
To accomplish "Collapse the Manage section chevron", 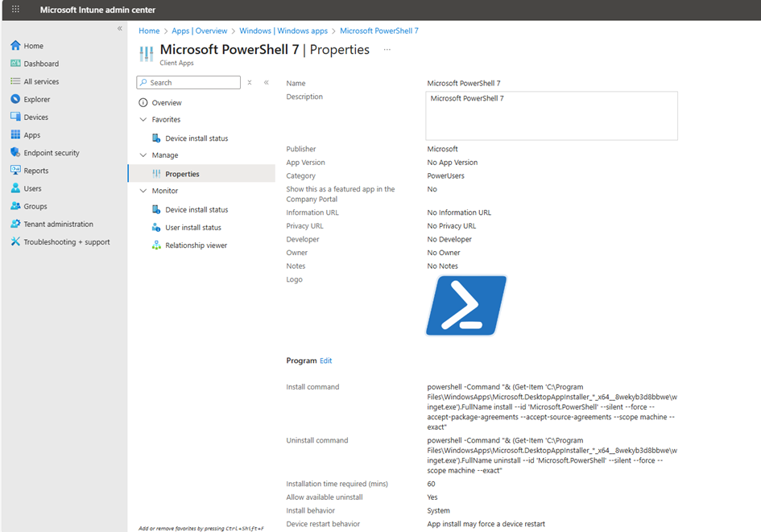I will [x=143, y=155].
